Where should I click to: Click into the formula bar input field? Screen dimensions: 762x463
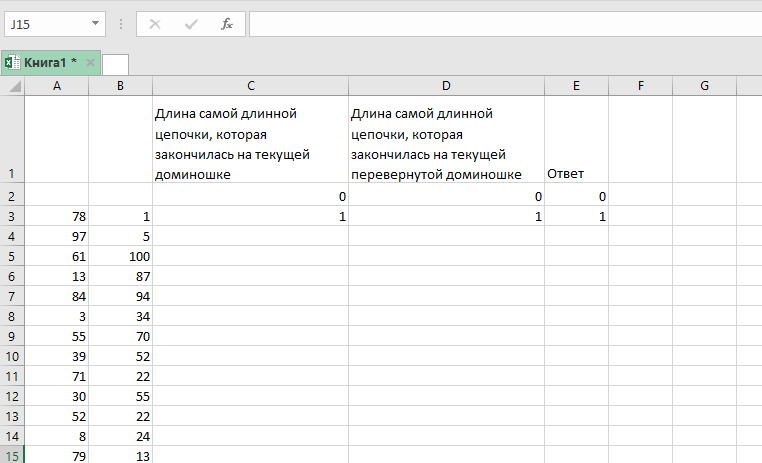click(x=500, y=24)
